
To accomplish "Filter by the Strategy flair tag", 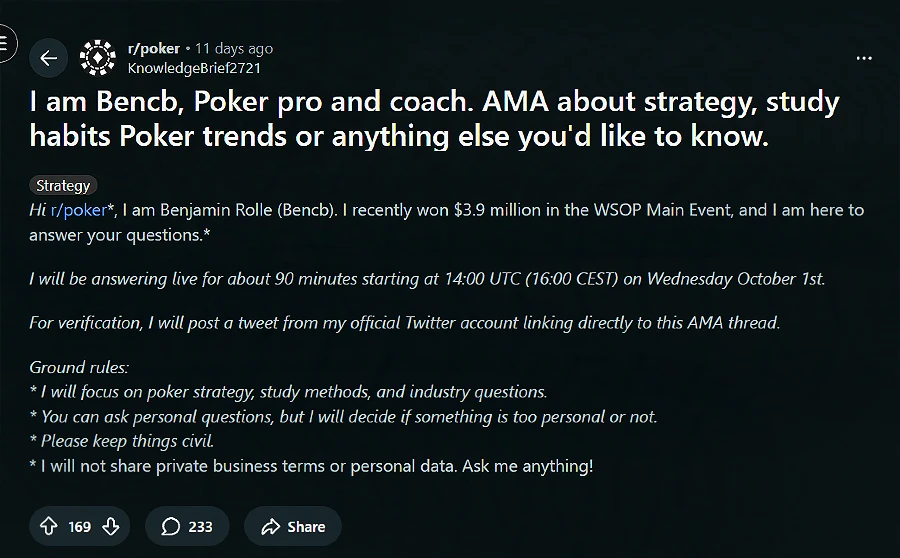I will point(63,185).
